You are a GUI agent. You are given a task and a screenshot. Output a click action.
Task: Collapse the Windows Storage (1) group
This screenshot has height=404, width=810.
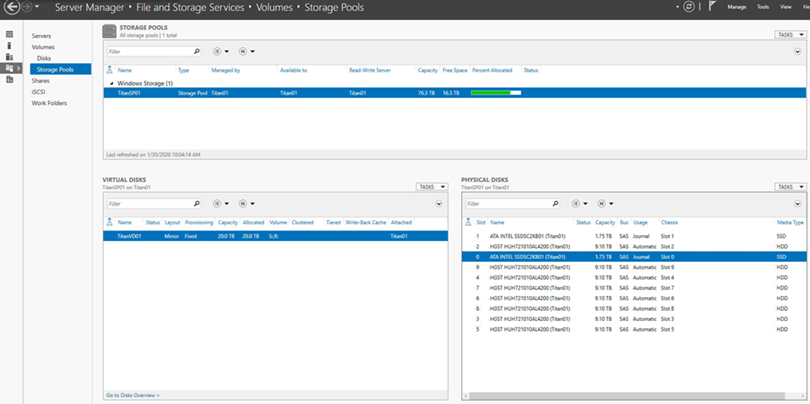click(112, 83)
